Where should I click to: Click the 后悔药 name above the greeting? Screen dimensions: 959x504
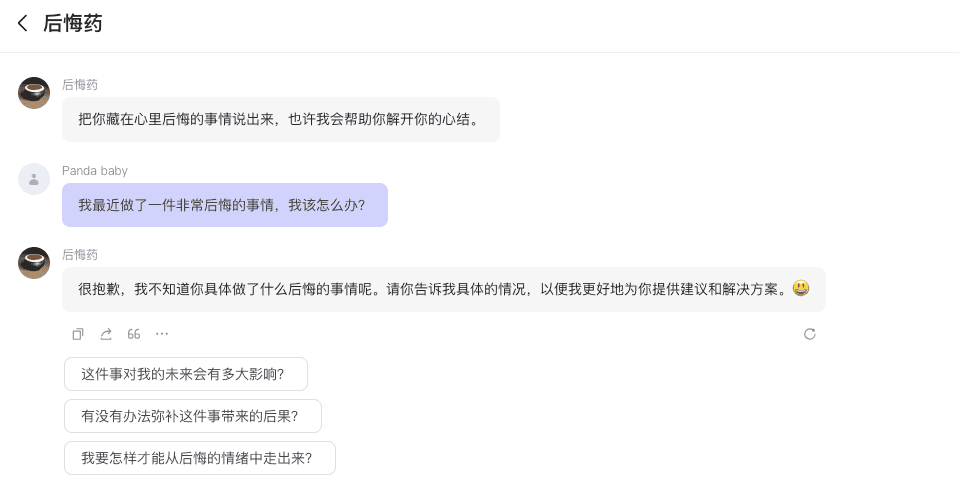(x=80, y=85)
